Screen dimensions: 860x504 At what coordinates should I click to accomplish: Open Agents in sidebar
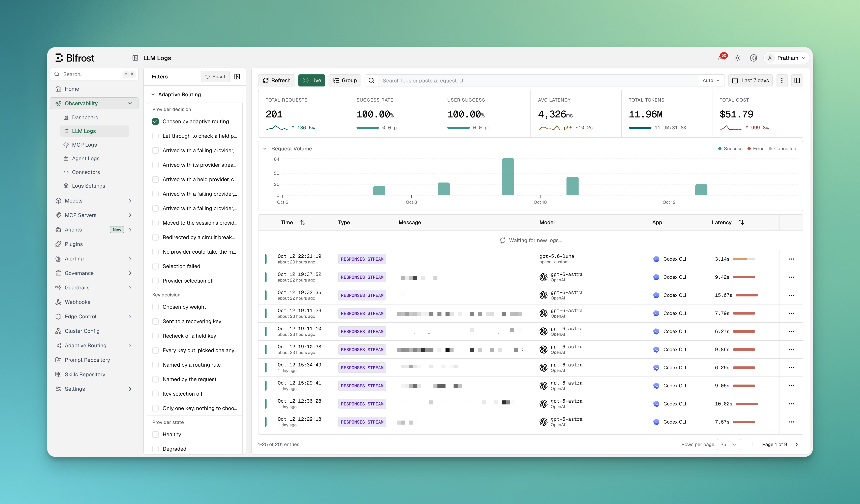pos(94,230)
